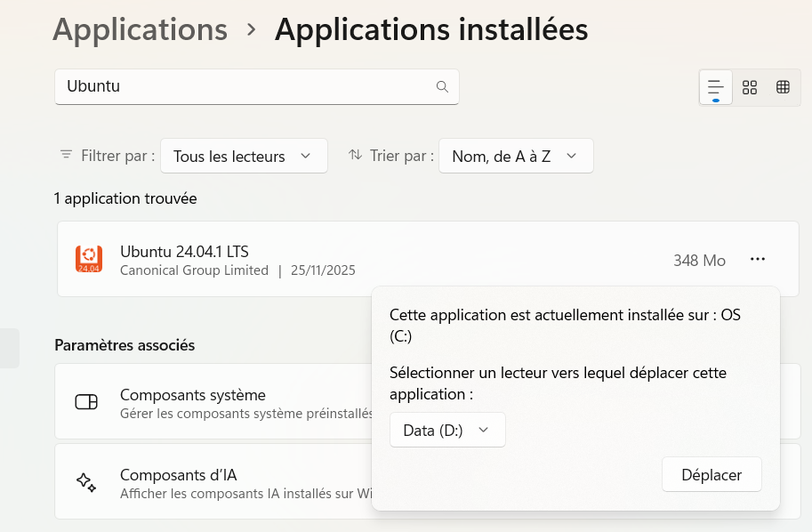The image size is (812, 532).
Task: Open the Nom, de A à Z sort dropdown
Action: 516,155
